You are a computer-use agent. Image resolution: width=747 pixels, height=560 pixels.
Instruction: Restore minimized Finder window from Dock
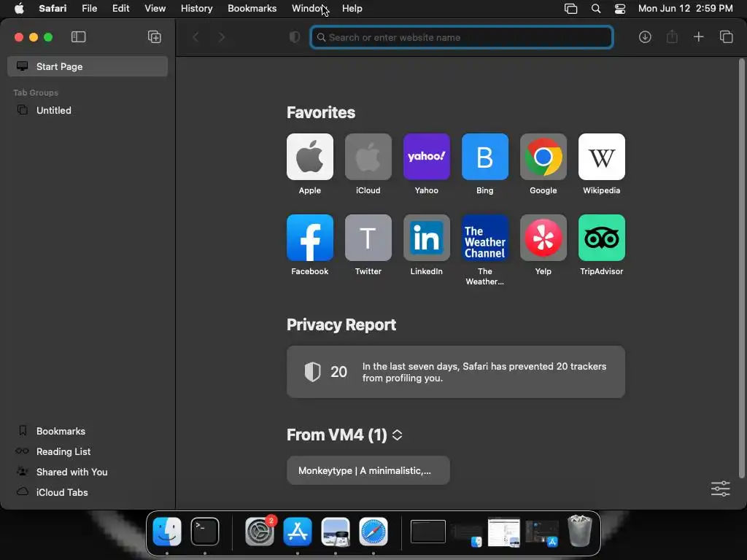467,534
